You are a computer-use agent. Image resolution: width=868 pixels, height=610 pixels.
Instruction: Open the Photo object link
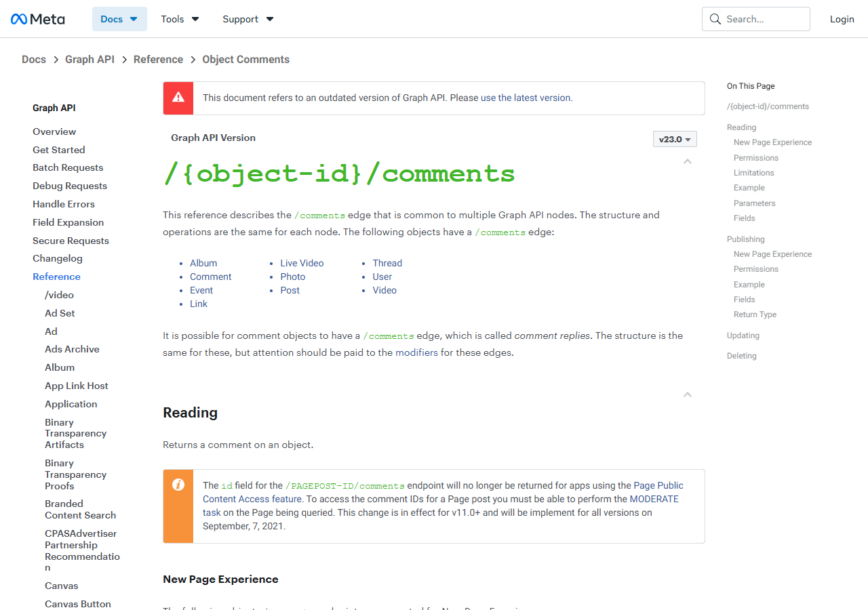(293, 277)
